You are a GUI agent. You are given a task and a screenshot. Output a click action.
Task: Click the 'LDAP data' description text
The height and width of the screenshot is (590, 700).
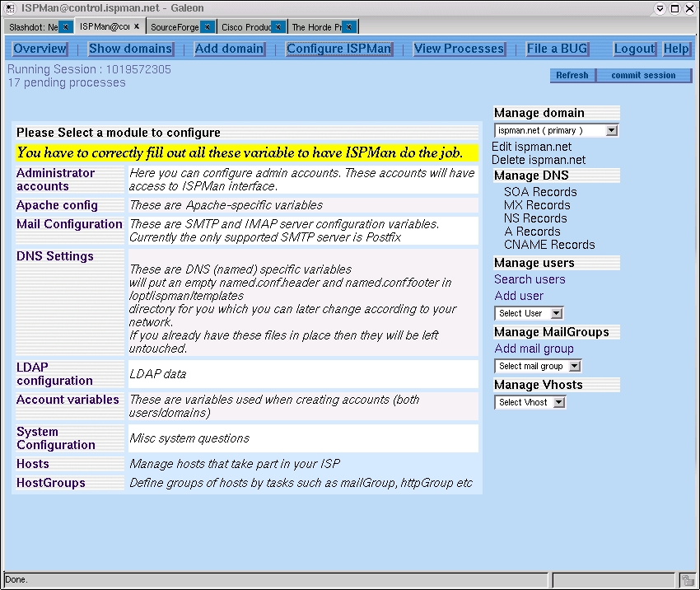(x=158, y=374)
